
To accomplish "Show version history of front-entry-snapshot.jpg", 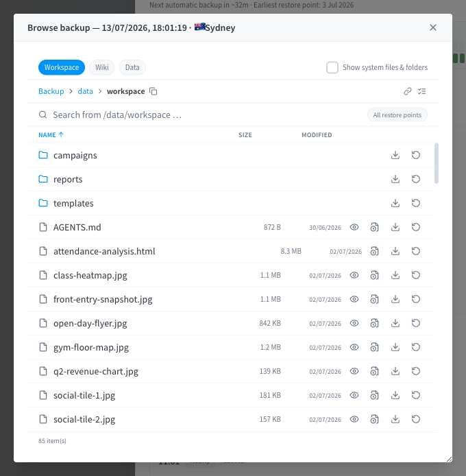I will pyautogui.click(x=374, y=299).
